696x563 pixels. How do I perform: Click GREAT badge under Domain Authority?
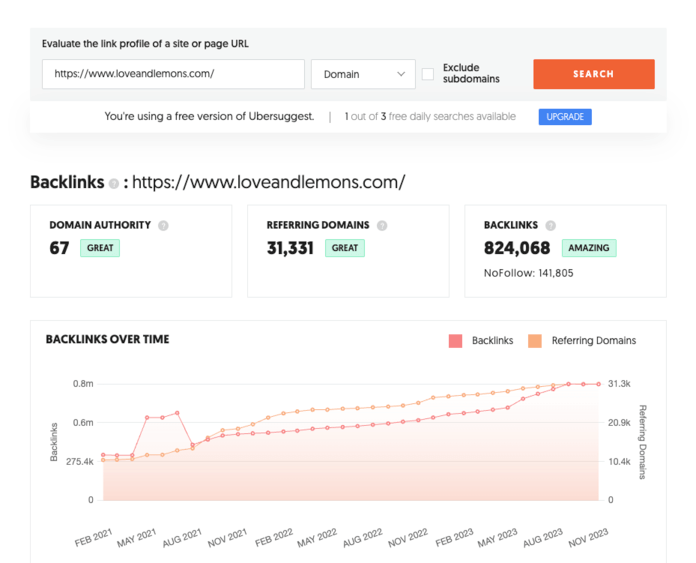[x=100, y=248]
